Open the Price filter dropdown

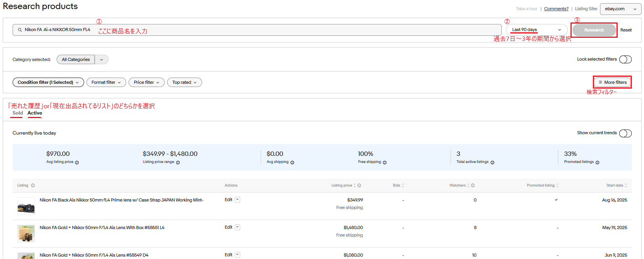pyautogui.click(x=147, y=82)
